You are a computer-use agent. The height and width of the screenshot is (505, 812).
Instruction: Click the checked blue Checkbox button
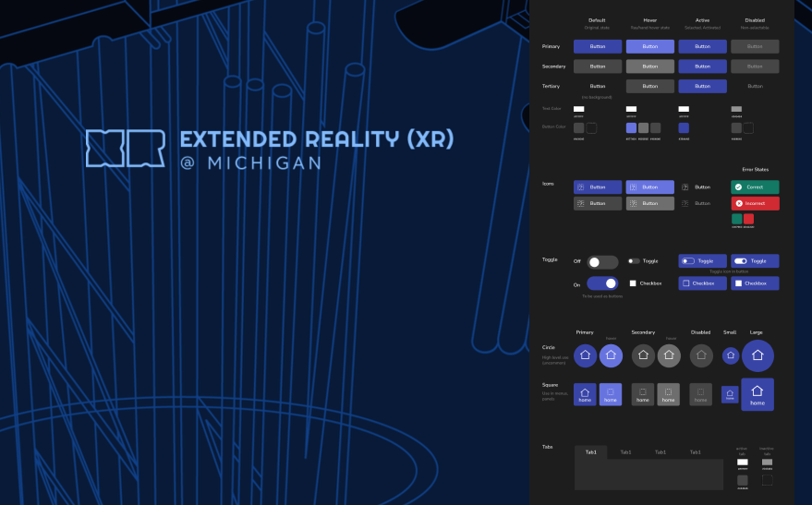755,283
